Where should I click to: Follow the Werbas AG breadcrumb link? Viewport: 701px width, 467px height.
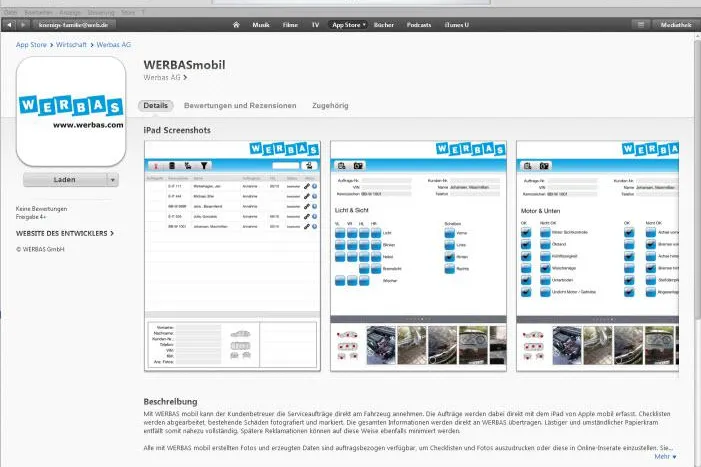(x=114, y=45)
